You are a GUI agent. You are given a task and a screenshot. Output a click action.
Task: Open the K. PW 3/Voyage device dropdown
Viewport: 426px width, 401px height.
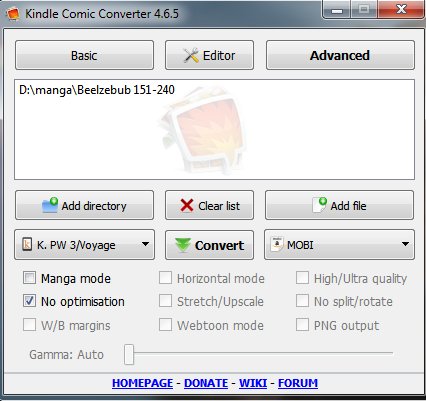(x=85, y=245)
